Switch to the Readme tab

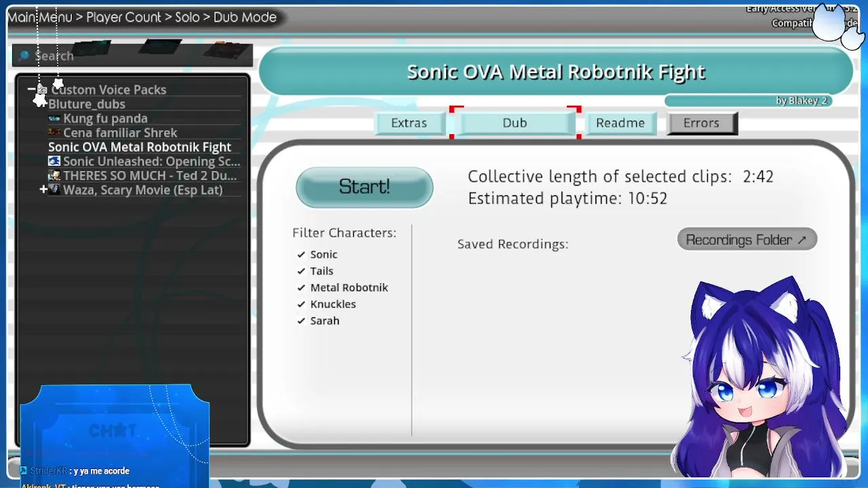(x=620, y=123)
